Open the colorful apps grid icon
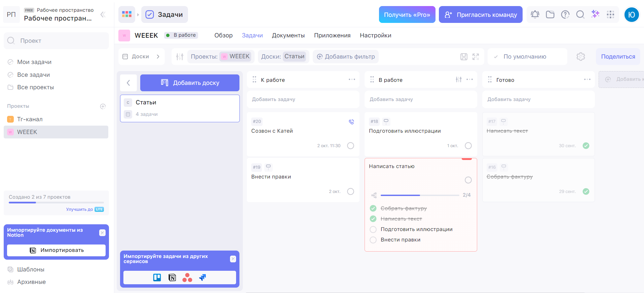The image size is (644, 293). (x=127, y=14)
